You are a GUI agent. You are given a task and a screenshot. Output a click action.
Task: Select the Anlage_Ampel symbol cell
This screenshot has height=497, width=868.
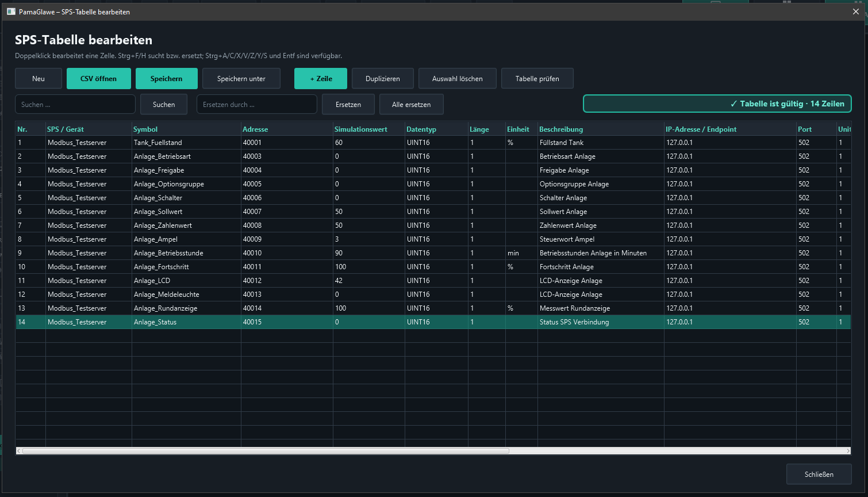click(187, 239)
